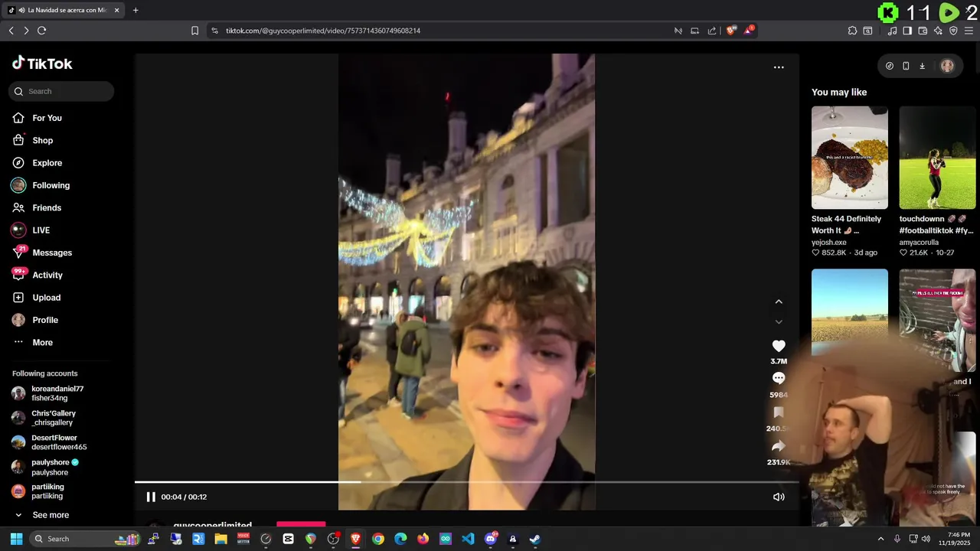Like the video with the heart icon
Image resolution: width=980 pixels, height=551 pixels.
tap(779, 346)
